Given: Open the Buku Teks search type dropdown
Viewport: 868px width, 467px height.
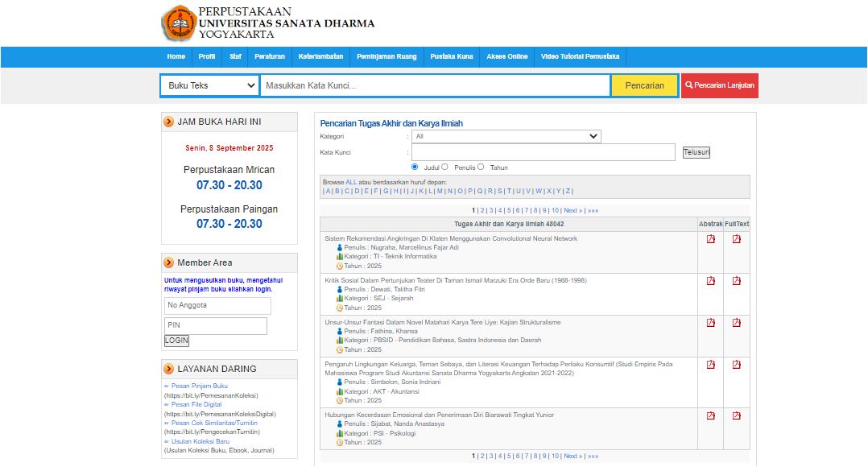Looking at the screenshot, I should (x=209, y=85).
